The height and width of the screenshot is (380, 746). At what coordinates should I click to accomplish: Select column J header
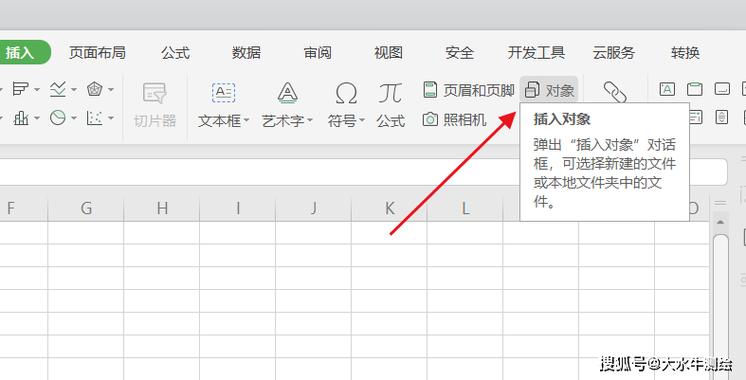click(x=314, y=208)
